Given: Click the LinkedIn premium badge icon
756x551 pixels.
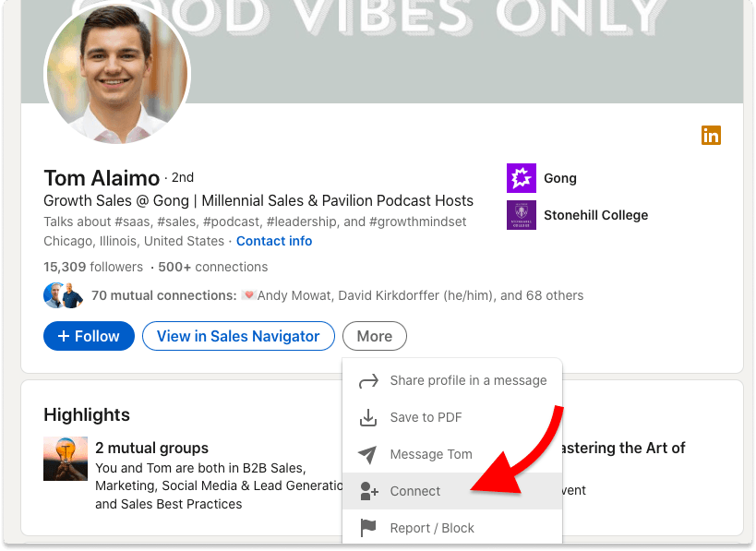Looking at the screenshot, I should [x=711, y=136].
